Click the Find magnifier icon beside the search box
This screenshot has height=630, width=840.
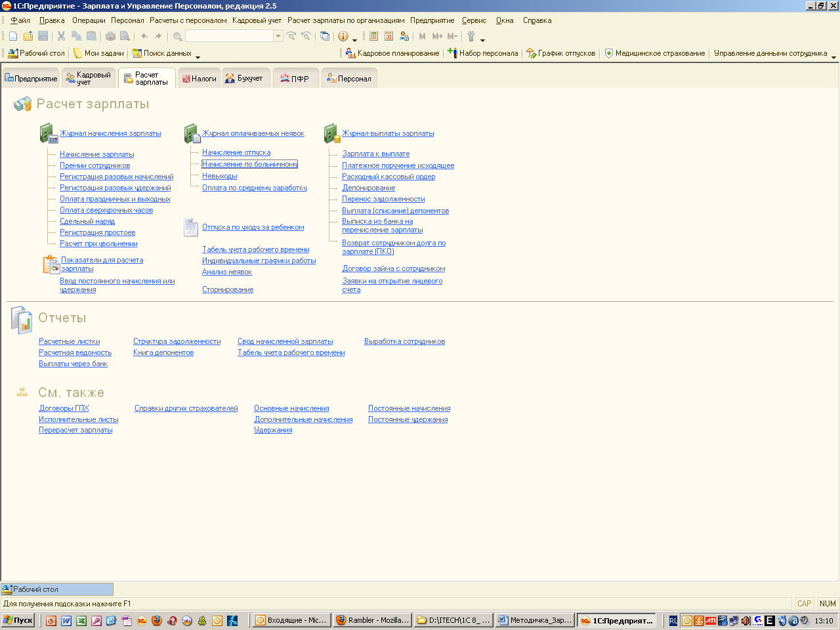tap(177, 36)
